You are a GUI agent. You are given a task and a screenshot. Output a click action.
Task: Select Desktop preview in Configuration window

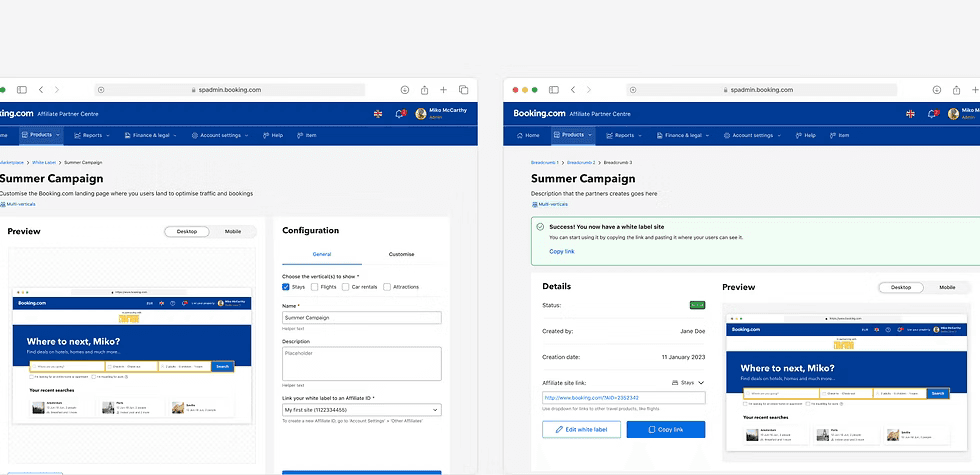(187, 231)
